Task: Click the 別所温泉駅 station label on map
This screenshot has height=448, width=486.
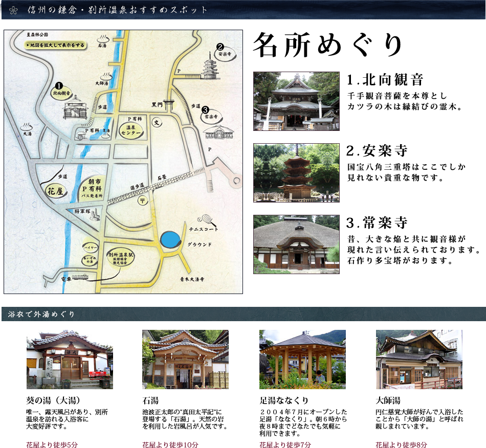Action: (x=121, y=258)
